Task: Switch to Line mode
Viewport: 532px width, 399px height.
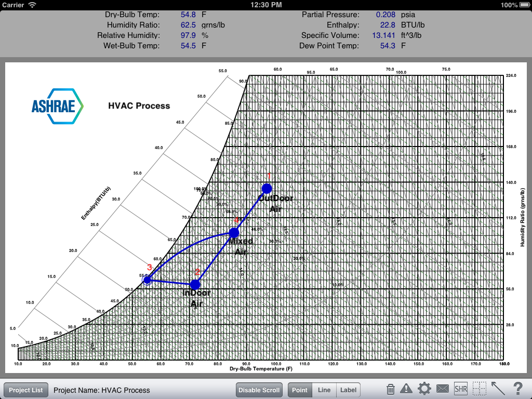Action: coord(324,390)
